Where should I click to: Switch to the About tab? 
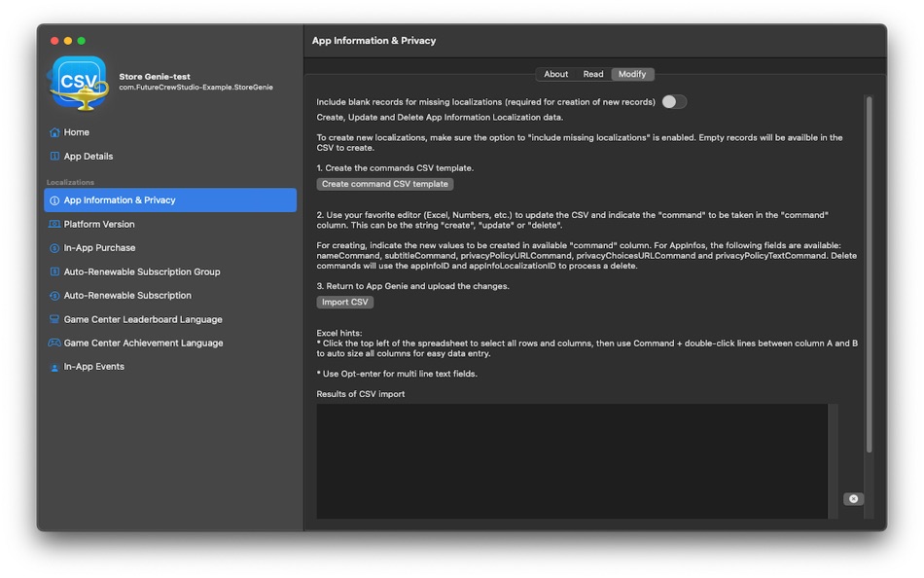point(555,73)
